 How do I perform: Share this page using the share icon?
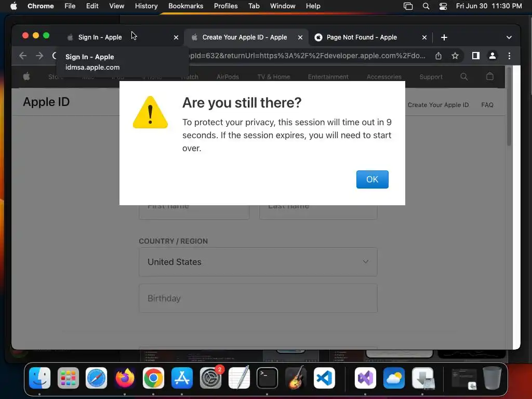pos(438,56)
